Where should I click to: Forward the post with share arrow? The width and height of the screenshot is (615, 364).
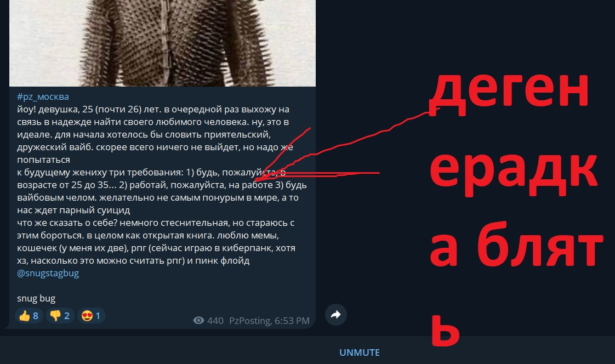tap(336, 315)
